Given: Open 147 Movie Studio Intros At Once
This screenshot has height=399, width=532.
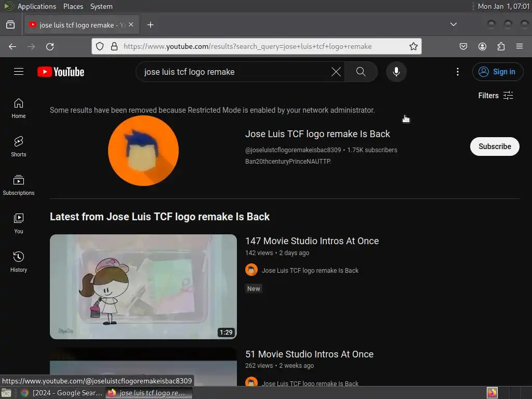Looking at the screenshot, I should 312,241.
